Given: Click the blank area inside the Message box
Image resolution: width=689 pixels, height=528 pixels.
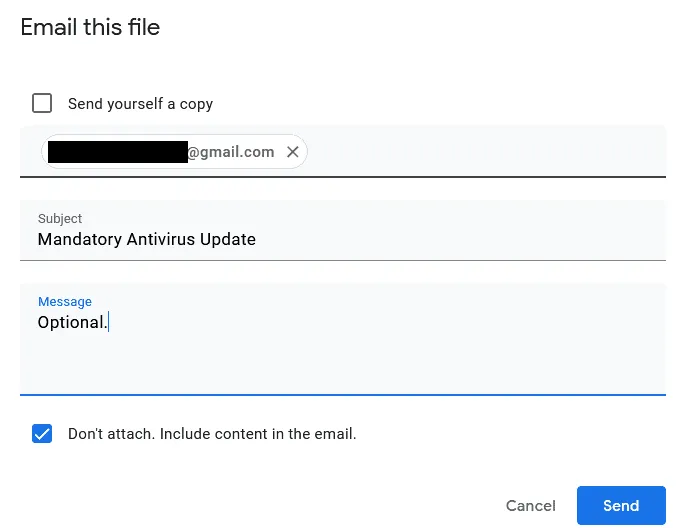Looking at the screenshot, I should click(340, 360).
